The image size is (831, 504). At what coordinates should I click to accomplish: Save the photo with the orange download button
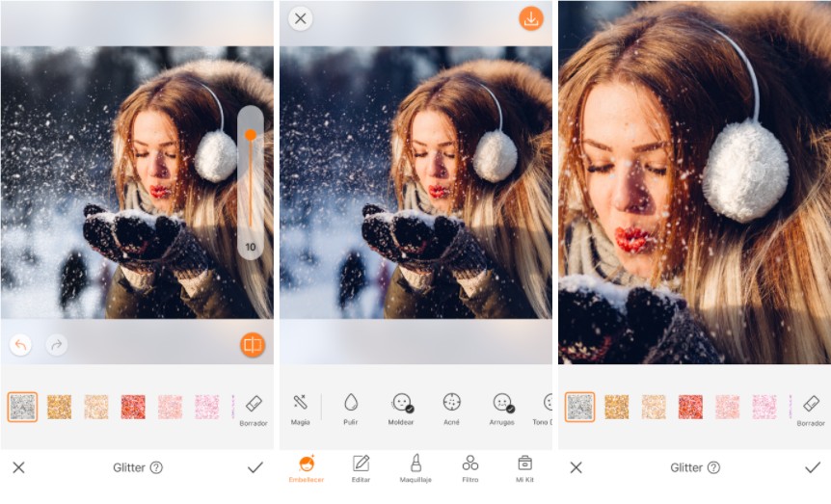pyautogui.click(x=531, y=18)
